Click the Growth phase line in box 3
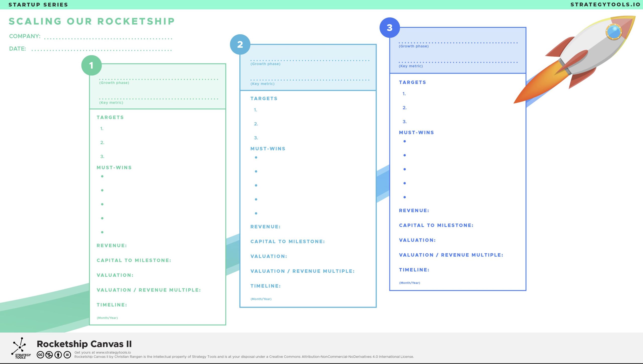The image size is (643, 364). click(458, 42)
